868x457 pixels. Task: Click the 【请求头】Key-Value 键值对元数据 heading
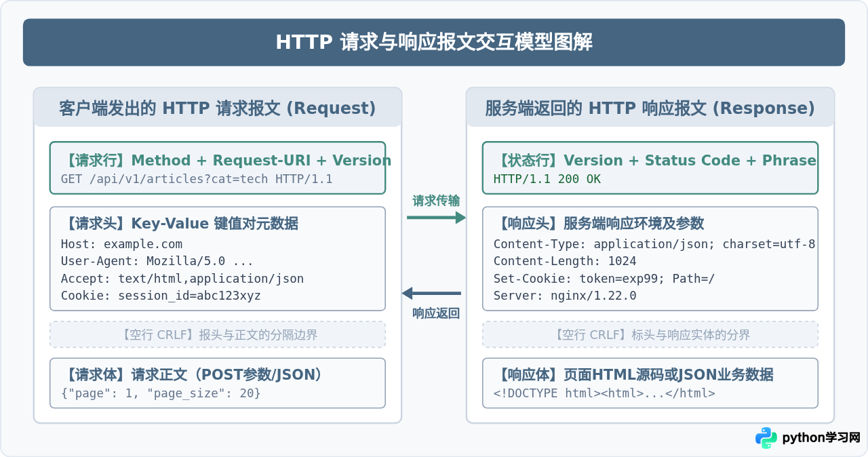[180, 223]
